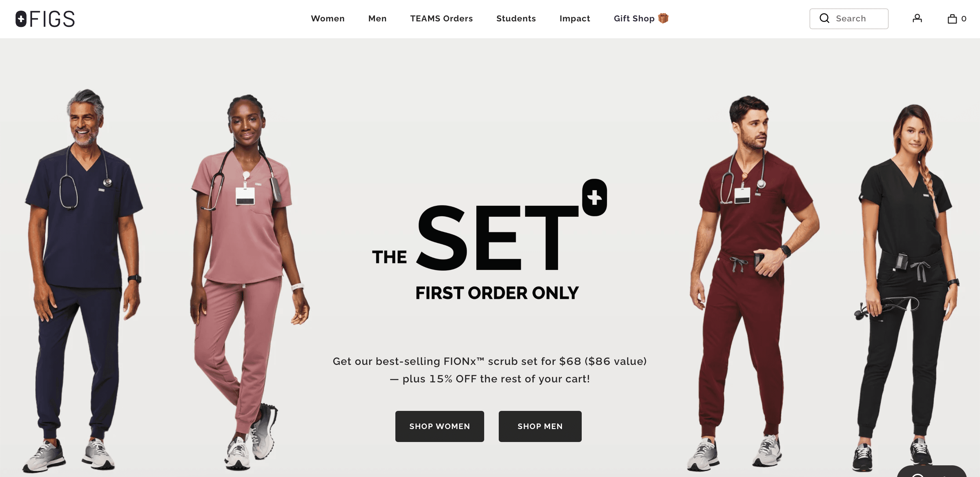The height and width of the screenshot is (477, 980).
Task: Click the search magnifier icon
Action: click(x=824, y=18)
